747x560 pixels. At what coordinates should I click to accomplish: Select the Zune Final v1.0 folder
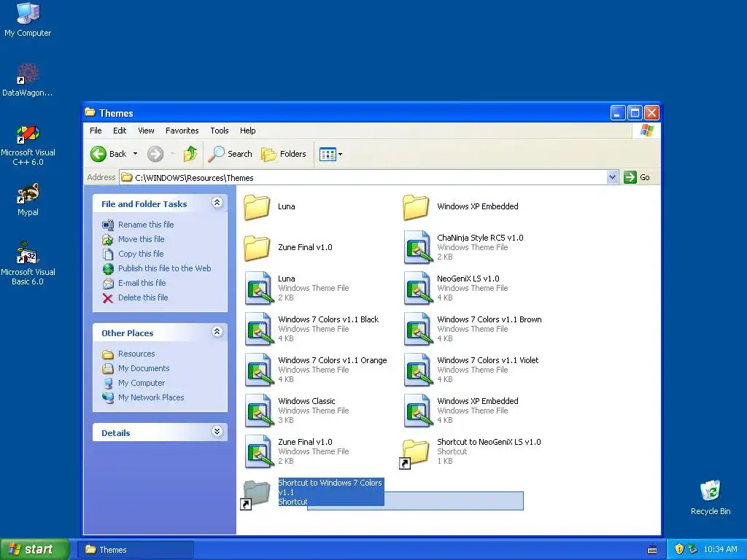tap(287, 248)
